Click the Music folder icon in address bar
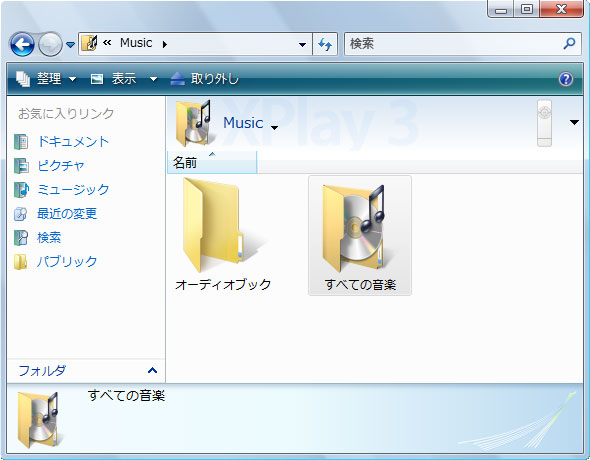Viewport: 590px width, 460px height. click(90, 43)
